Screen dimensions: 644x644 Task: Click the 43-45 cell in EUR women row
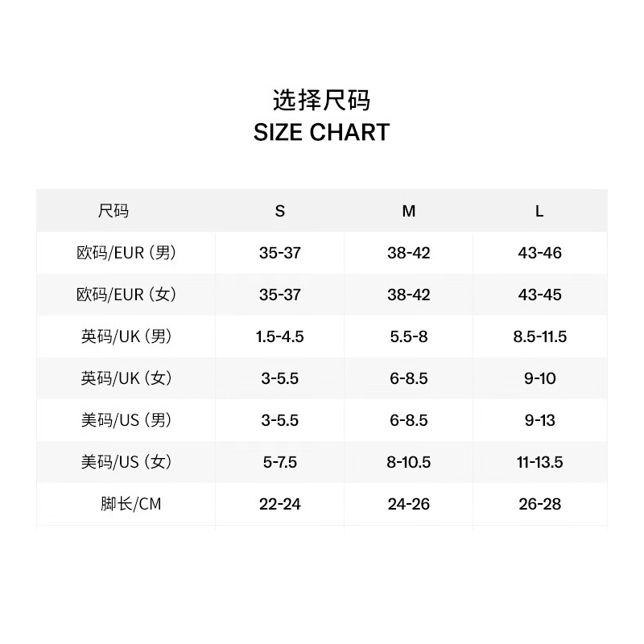click(x=539, y=295)
